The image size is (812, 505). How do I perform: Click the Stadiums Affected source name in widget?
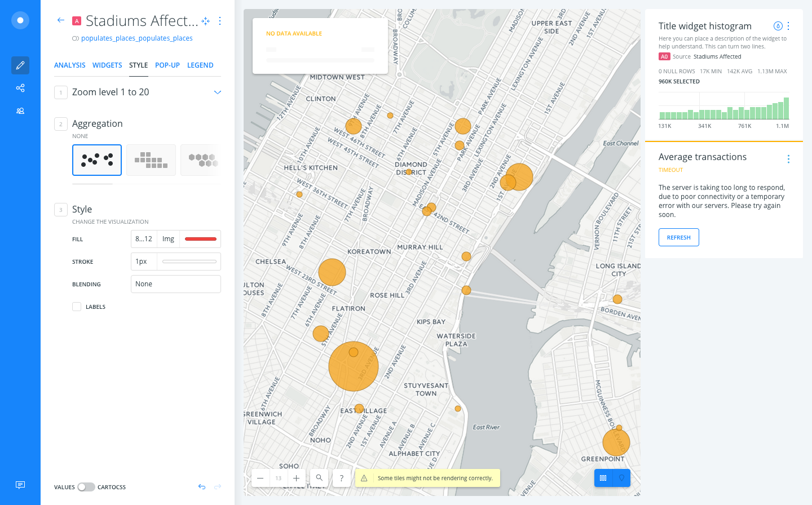(717, 56)
